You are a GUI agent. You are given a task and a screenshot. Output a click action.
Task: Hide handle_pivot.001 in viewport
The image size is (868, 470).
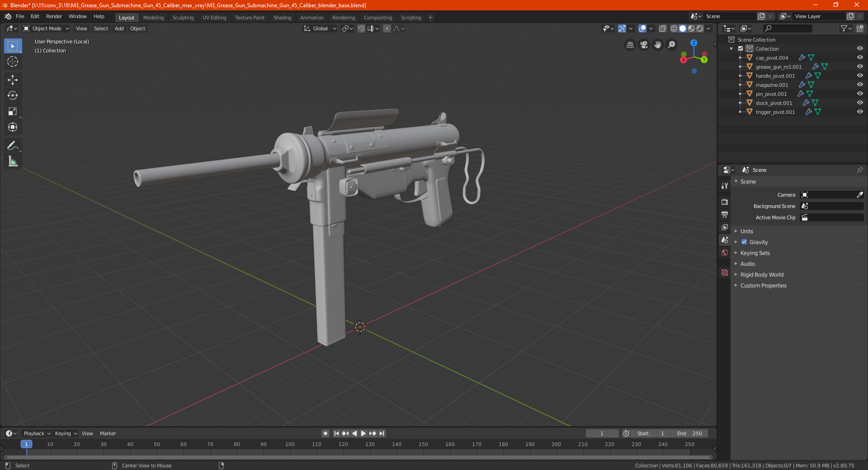860,75
